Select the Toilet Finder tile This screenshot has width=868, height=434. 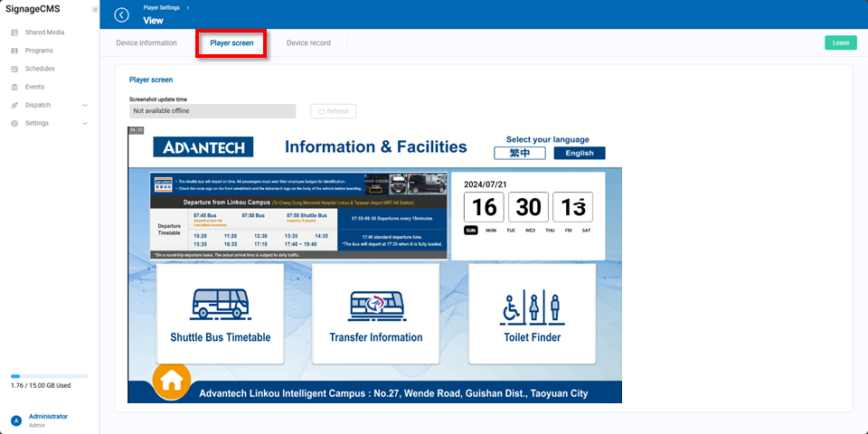pos(532,313)
